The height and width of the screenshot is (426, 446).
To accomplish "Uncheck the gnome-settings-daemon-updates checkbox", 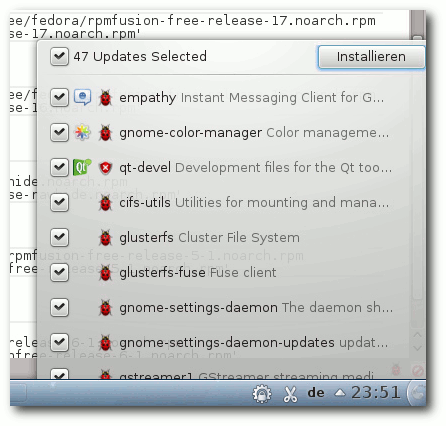I will [59, 342].
